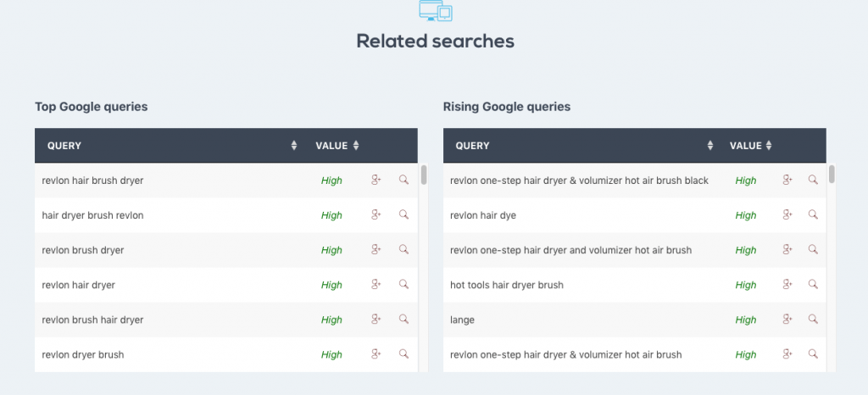The image size is (868, 395).
Task: Click the devices icon above Related searches
Action: coord(436,10)
